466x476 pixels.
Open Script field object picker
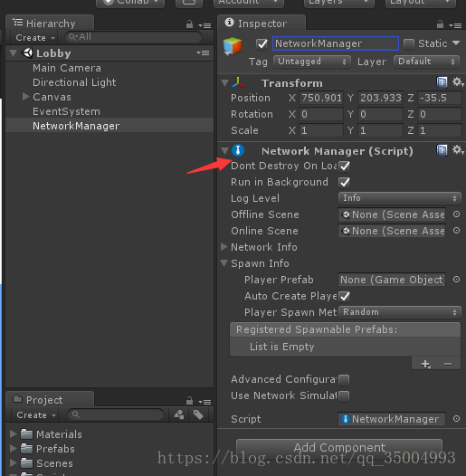[456, 419]
